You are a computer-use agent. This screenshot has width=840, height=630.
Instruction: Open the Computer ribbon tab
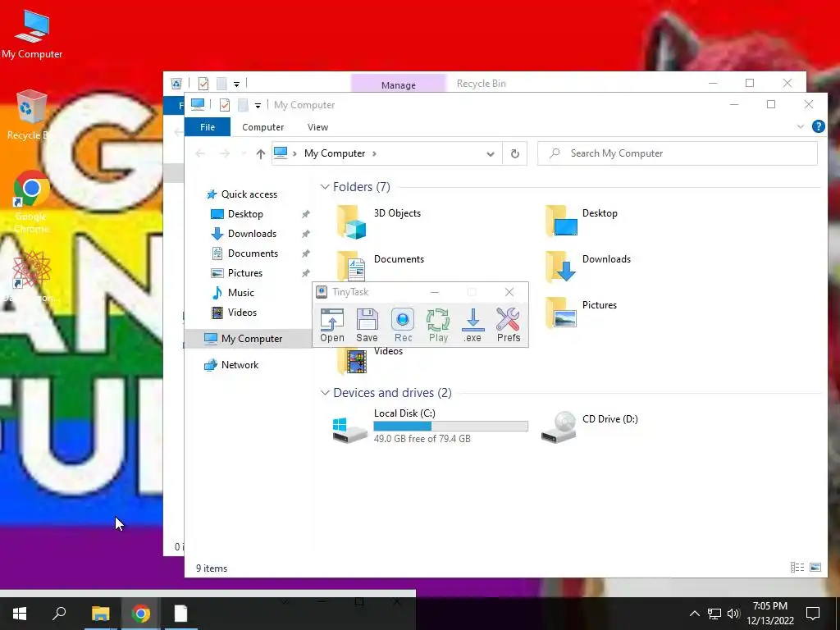coord(262,127)
